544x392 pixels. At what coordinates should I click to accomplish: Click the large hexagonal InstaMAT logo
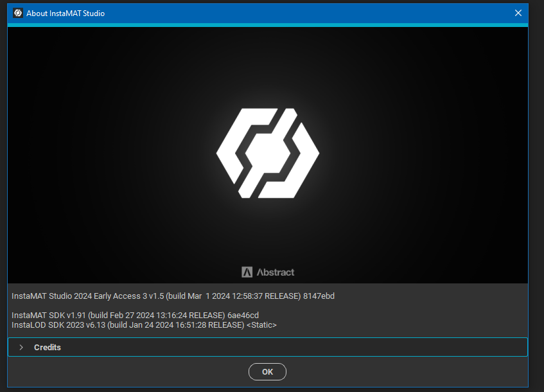coord(267,154)
